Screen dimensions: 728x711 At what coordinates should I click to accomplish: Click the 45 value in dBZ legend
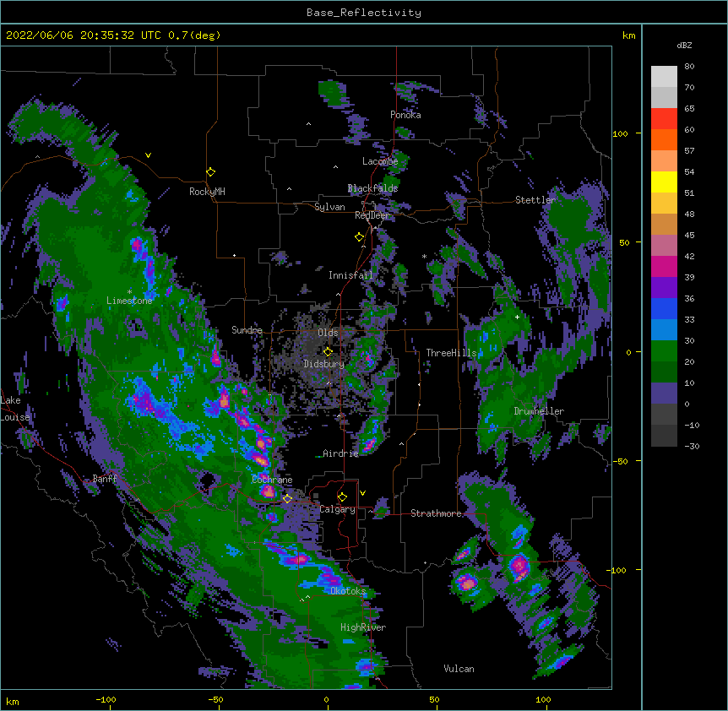689,236
